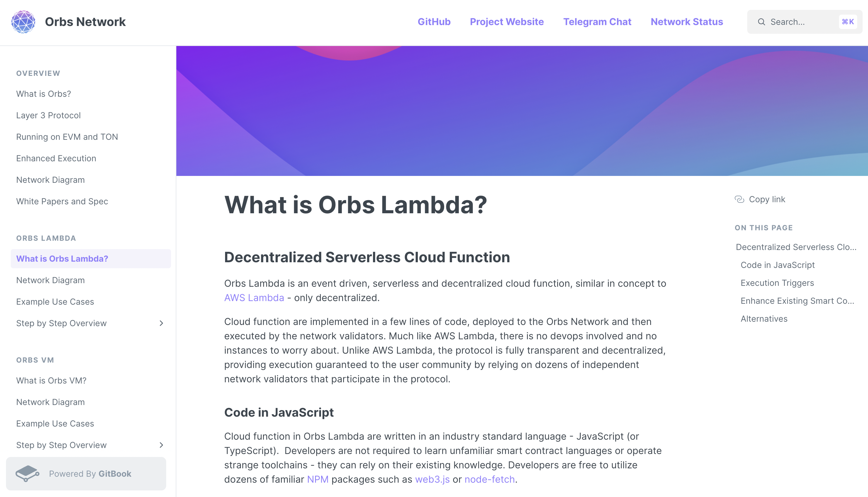This screenshot has width=868, height=497.
Task: Click the Telegram Chat nav icon
Action: (x=597, y=22)
